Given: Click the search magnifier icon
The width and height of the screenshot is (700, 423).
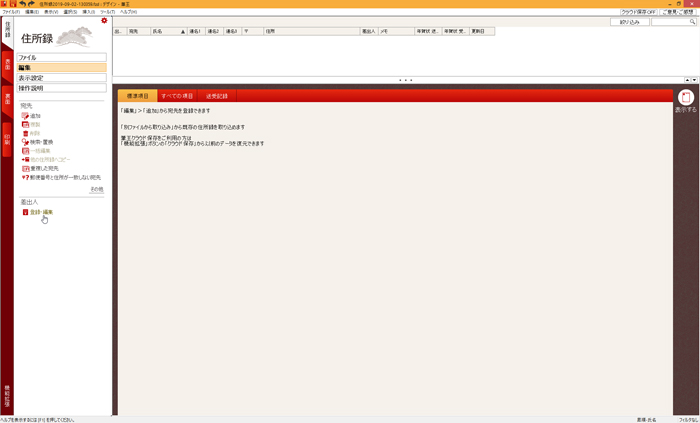Looking at the screenshot, I should pyautogui.click(x=691, y=21).
